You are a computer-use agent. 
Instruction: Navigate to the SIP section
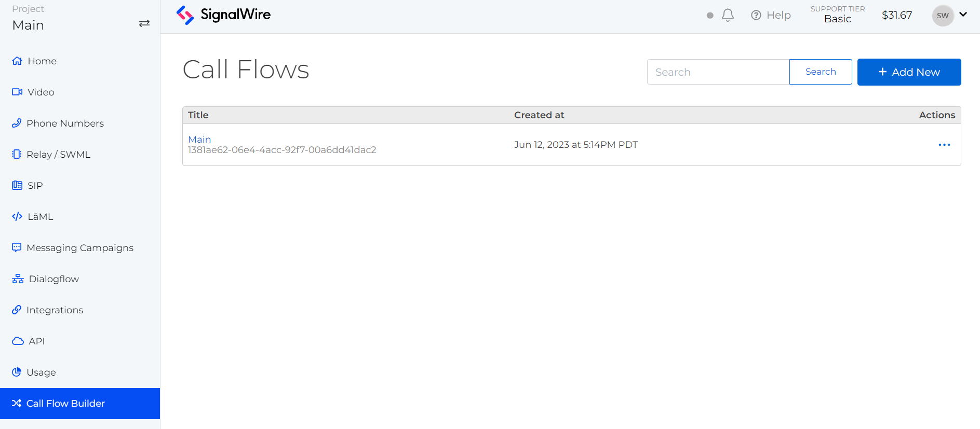click(35, 185)
